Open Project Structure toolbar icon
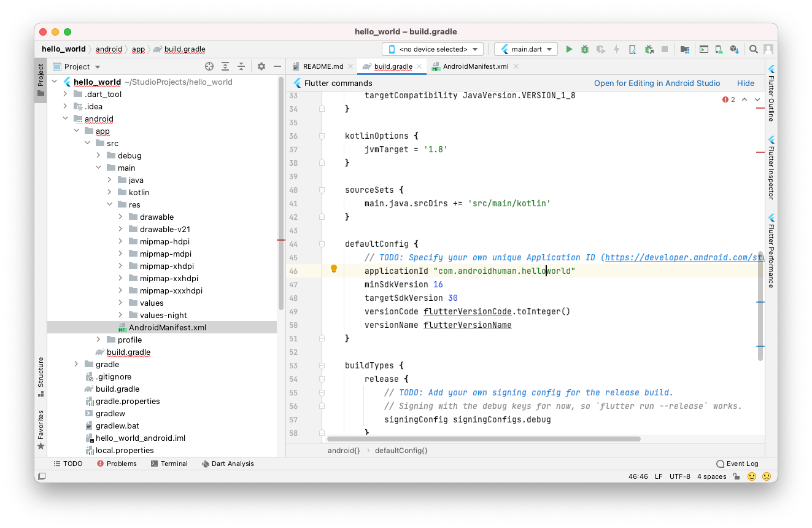The height and width of the screenshot is (528, 812). [685, 49]
